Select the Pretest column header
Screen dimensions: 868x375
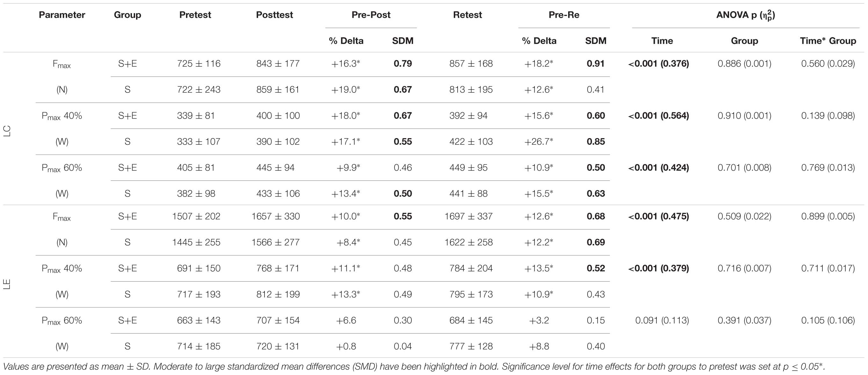195,15
